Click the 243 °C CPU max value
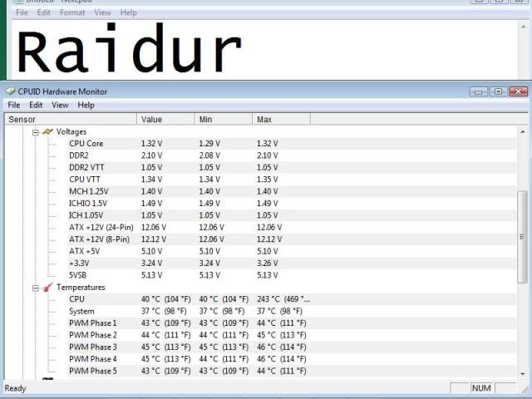This screenshot has height=399, width=532. pyautogui.click(x=283, y=299)
